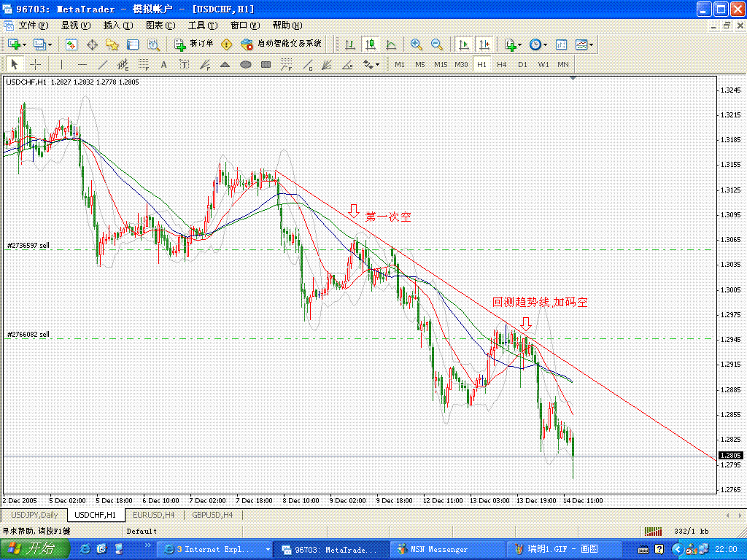Expand the new chart dropdown arrow
The width and height of the screenshot is (747, 560).
click(24, 44)
